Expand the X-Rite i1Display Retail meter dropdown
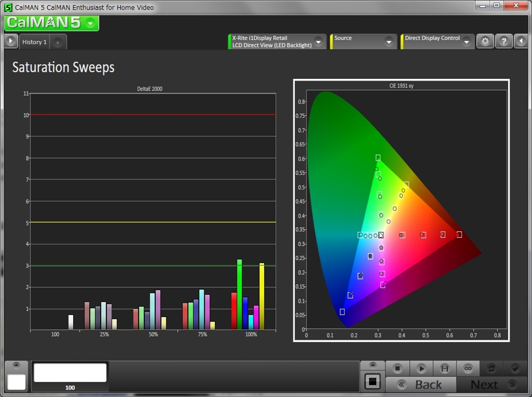Image resolution: width=532 pixels, height=397 pixels. click(x=318, y=42)
